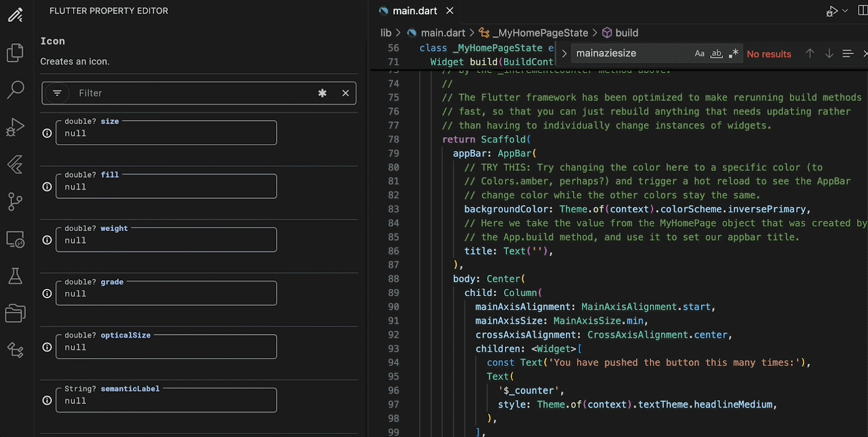Click the 'mainAxisSize: MainAxisSize.min' line
The image size is (868, 437).
click(562, 321)
